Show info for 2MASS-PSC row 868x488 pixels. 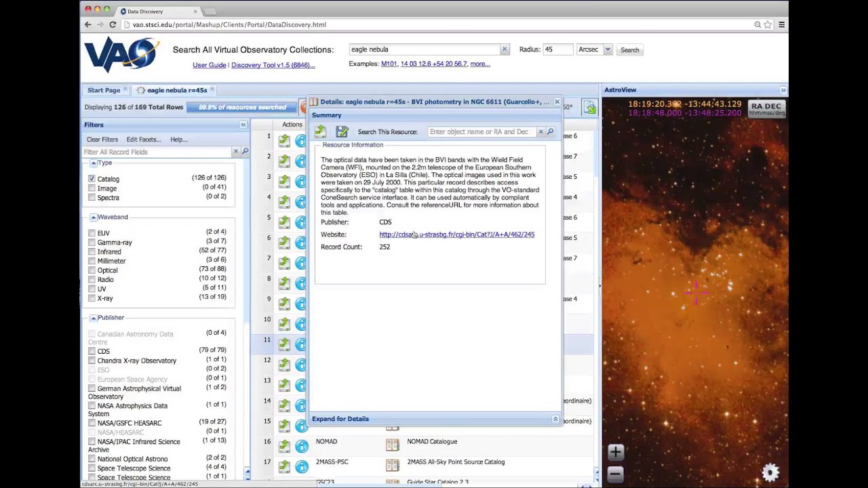point(301,466)
